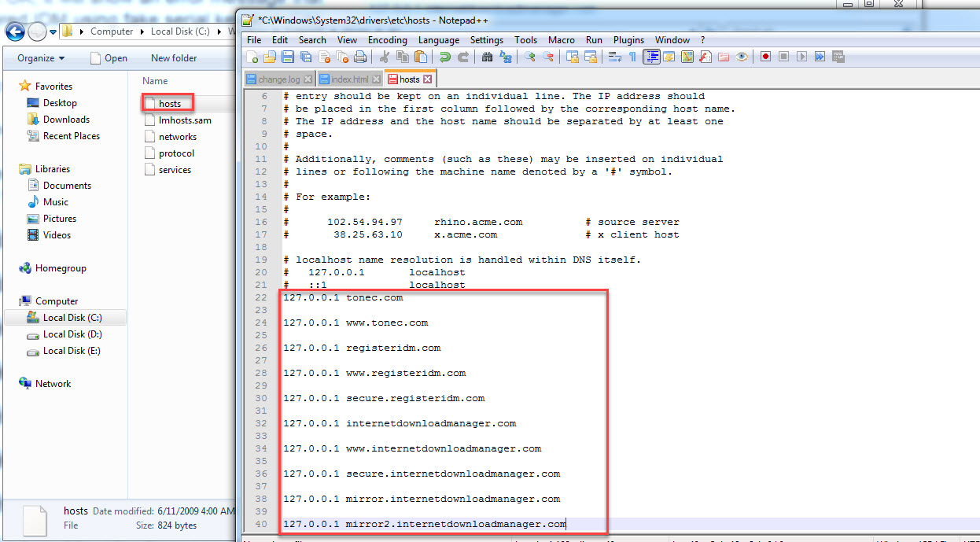Click the Open file toolbar icon
Screen dimensions: 980x542
269,57
